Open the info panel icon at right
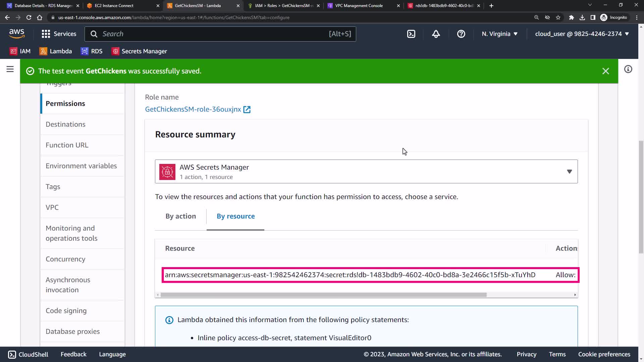 coord(628,69)
